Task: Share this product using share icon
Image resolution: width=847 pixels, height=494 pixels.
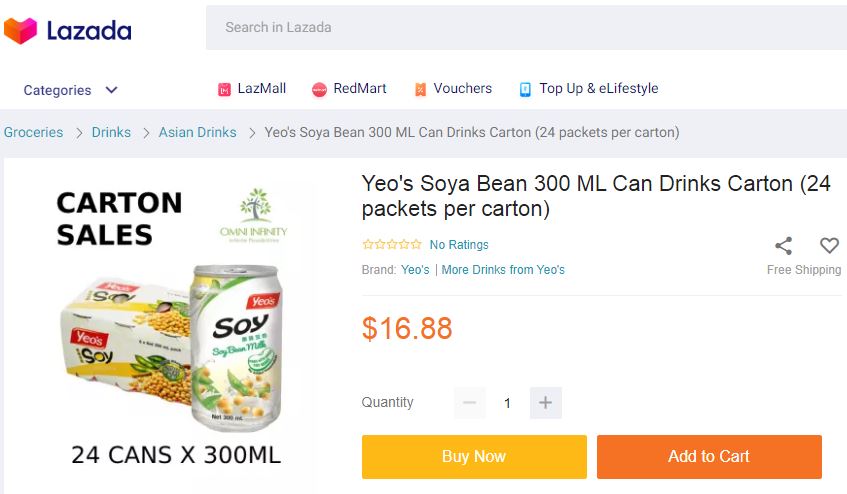Action: tap(784, 245)
